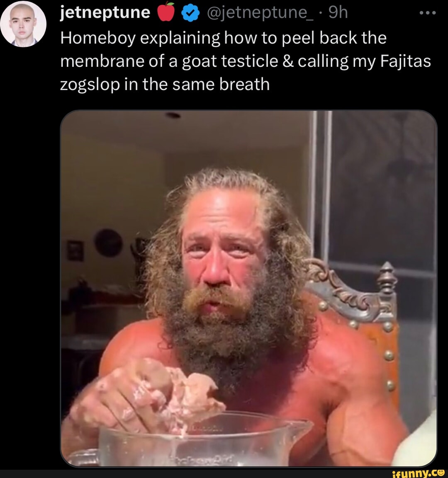Open jetneptune's profile avatar
448x478 pixels.
23,24
